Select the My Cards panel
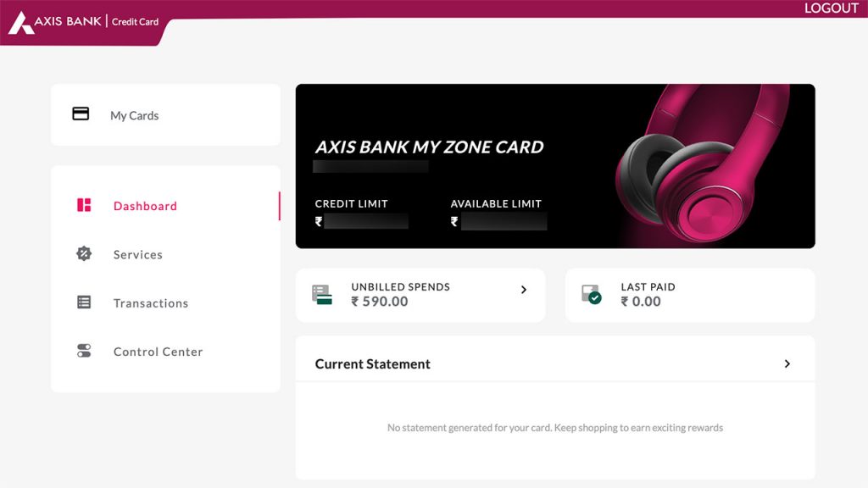Screen dimensions: 868x488 tap(166, 114)
